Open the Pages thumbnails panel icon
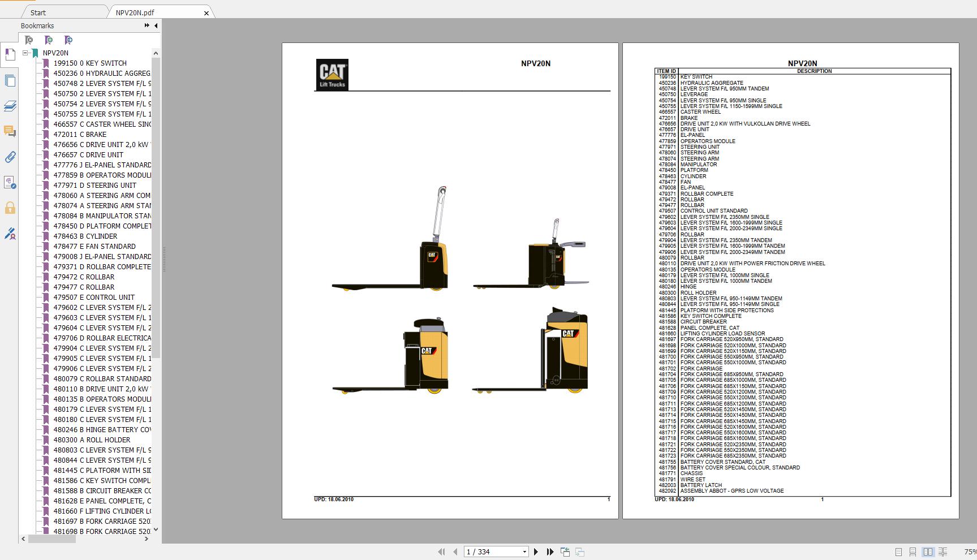 10,81
